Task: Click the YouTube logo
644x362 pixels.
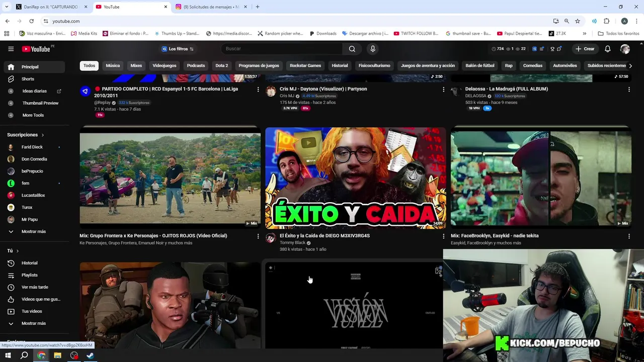Action: [36, 49]
